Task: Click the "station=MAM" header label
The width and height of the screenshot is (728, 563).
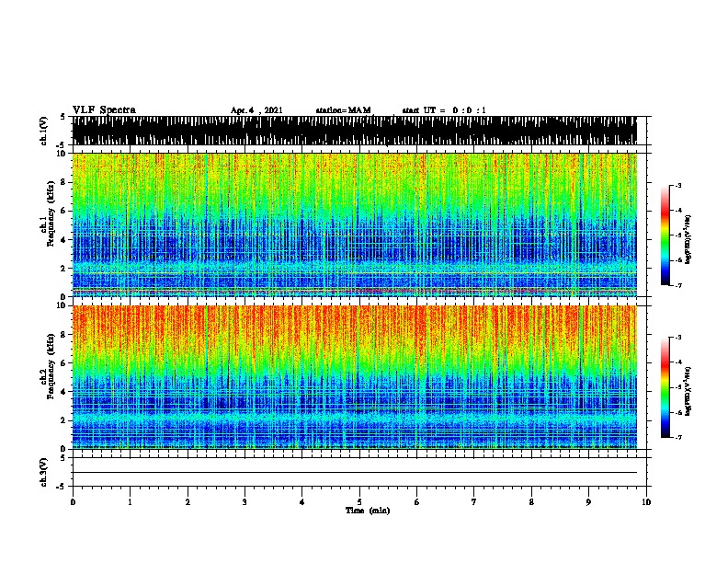Action: 343,110
